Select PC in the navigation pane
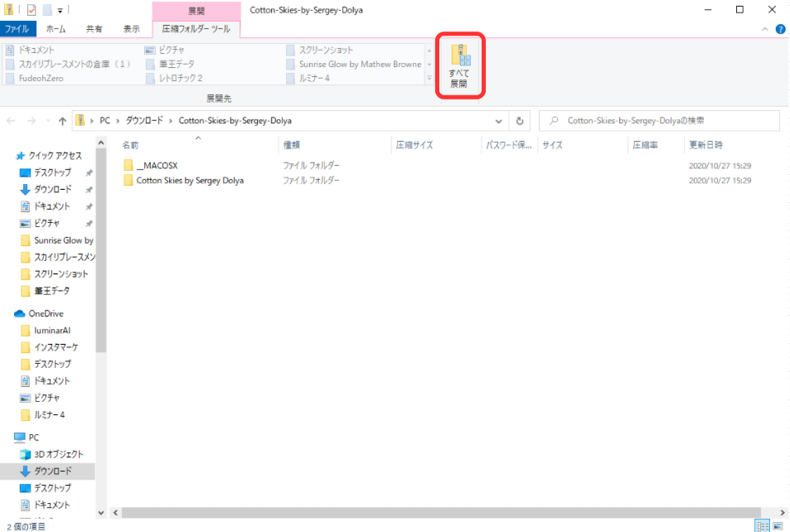This screenshot has width=790, height=532. pos(27,438)
